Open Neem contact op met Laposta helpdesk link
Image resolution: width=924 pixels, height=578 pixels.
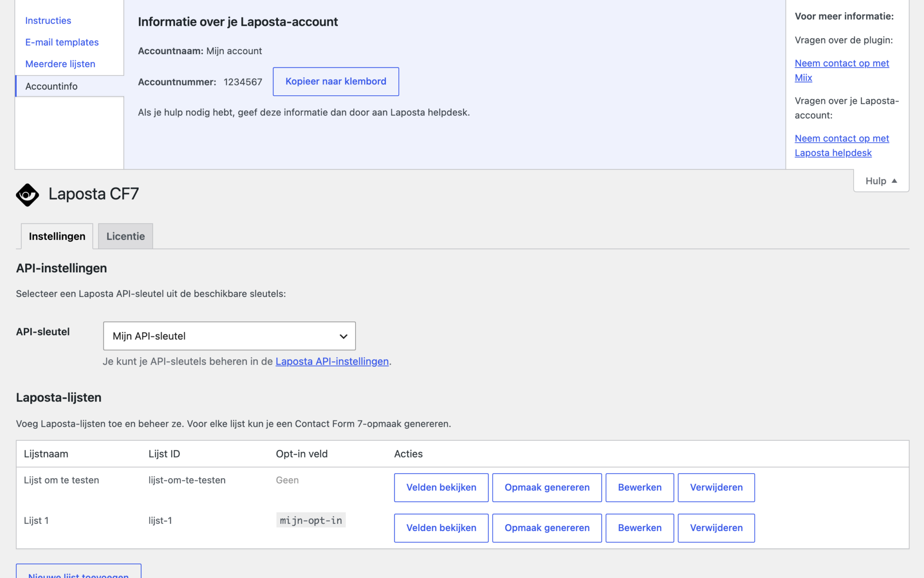(x=841, y=145)
